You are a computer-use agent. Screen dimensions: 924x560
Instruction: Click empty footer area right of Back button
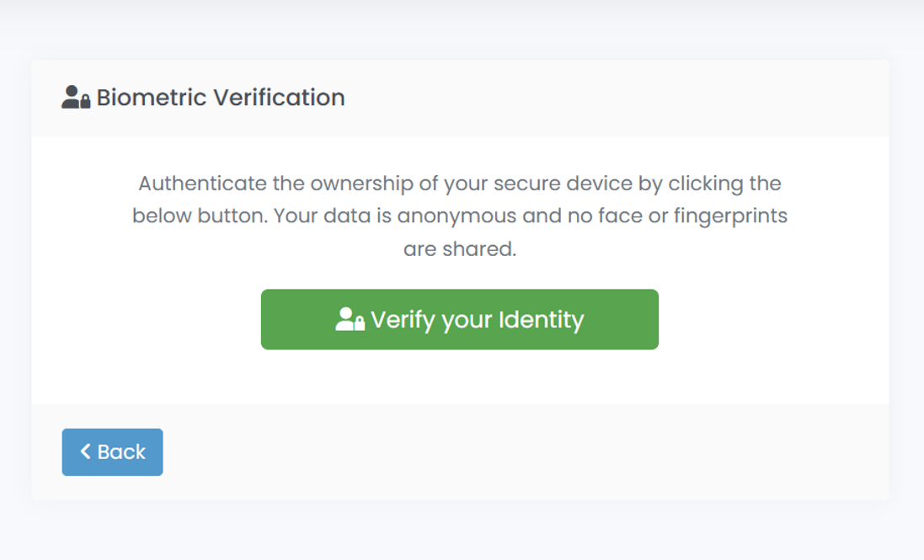pos(522,452)
